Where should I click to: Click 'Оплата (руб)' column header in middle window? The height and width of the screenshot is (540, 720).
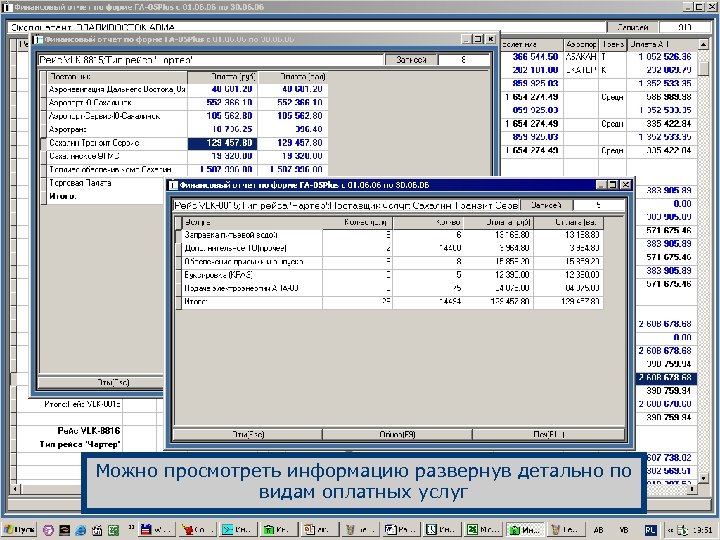coord(222,77)
